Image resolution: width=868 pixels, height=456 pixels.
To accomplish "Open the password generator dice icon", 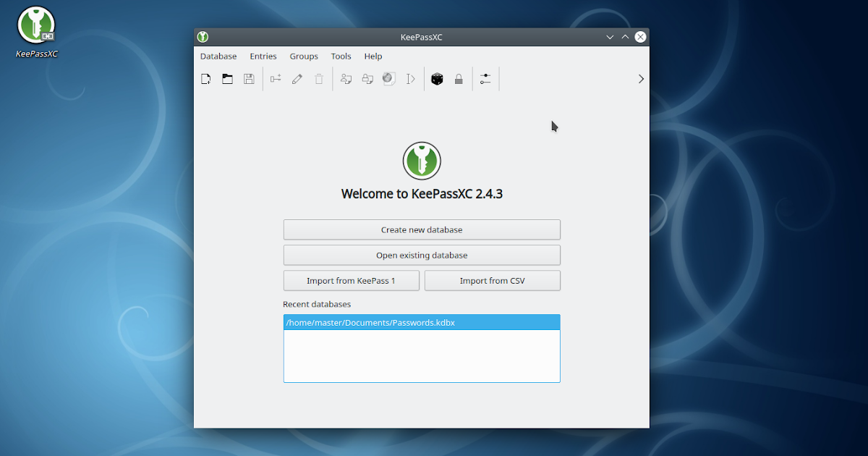I will (437, 78).
